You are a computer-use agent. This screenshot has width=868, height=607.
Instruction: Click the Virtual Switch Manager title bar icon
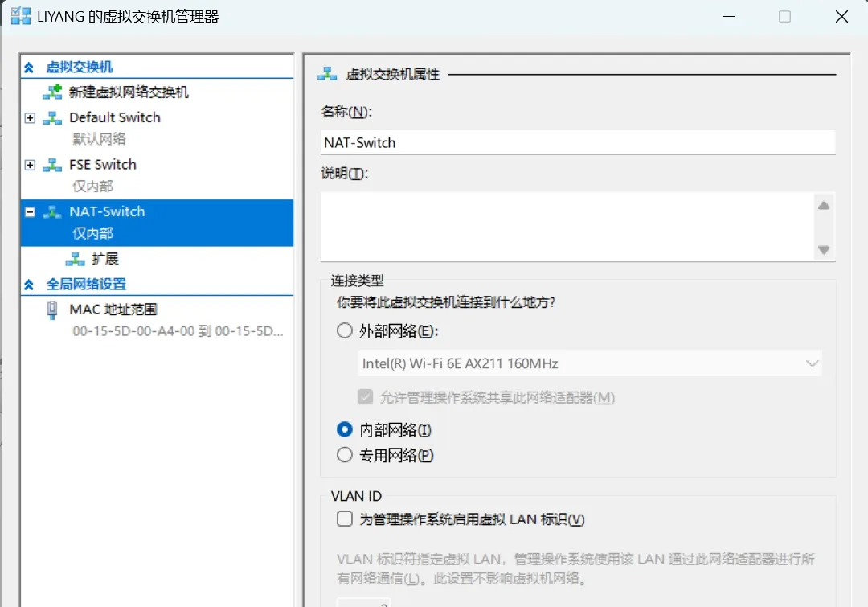(20, 16)
